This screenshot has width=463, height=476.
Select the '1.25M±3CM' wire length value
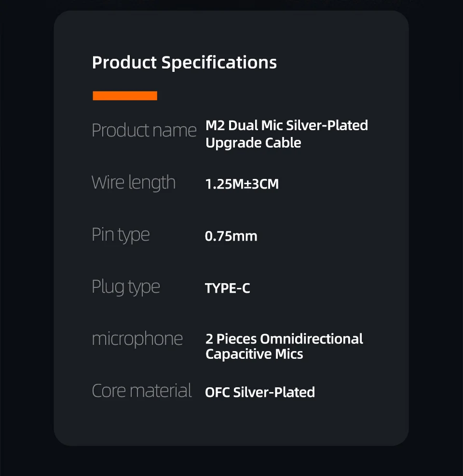click(x=242, y=184)
